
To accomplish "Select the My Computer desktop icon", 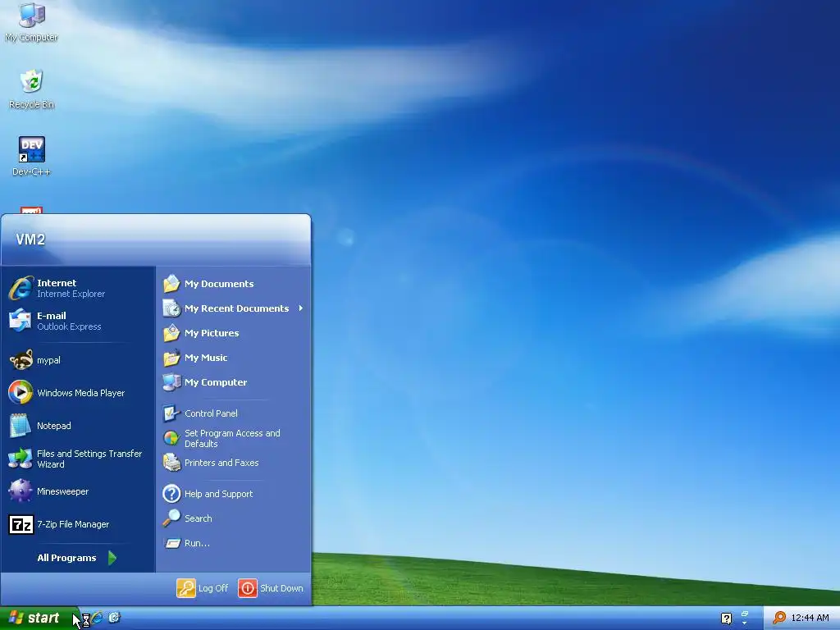I will pyautogui.click(x=32, y=22).
